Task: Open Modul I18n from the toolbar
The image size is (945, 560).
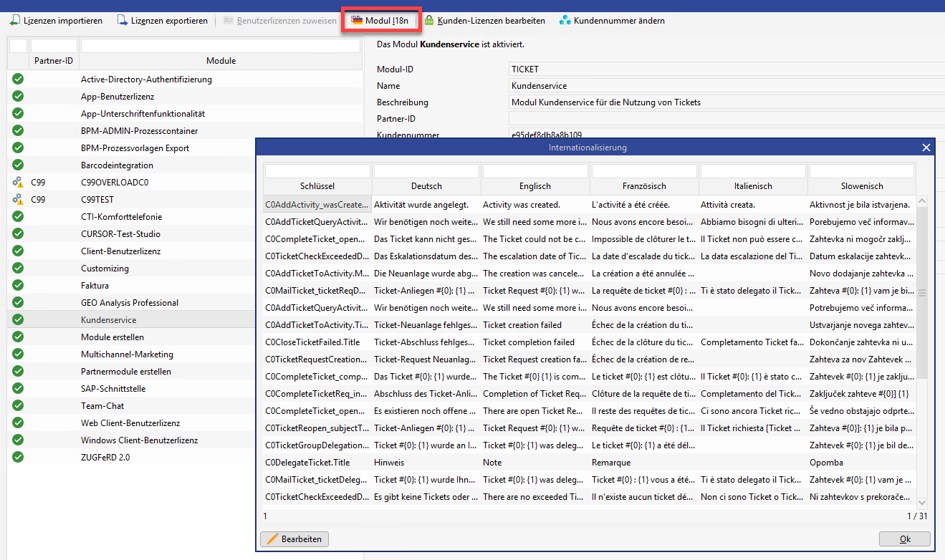Action: 380,21
